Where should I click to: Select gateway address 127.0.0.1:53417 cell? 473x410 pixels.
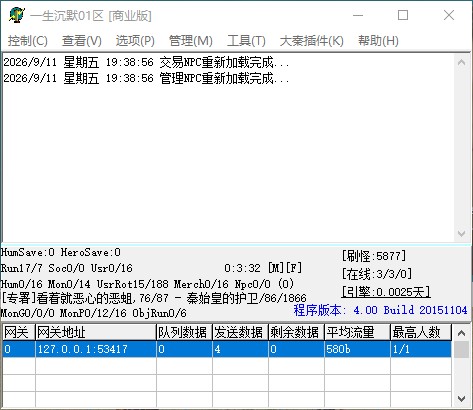(x=96, y=349)
